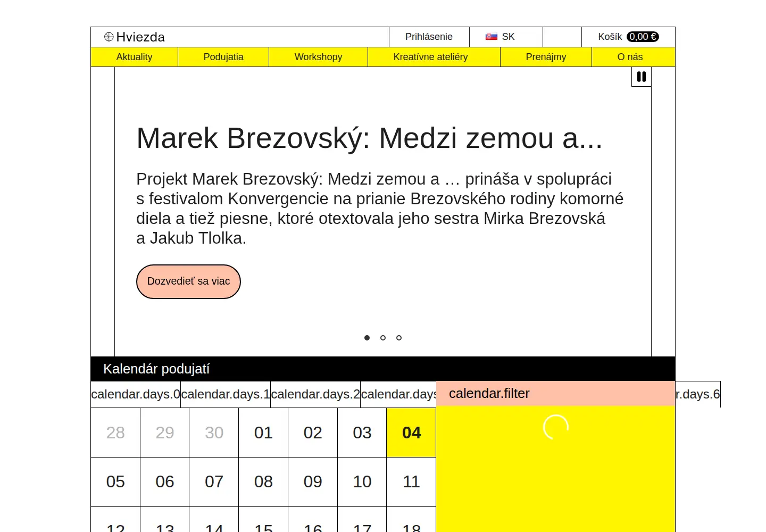
Task: Select calendar day 07
Action: point(214,482)
